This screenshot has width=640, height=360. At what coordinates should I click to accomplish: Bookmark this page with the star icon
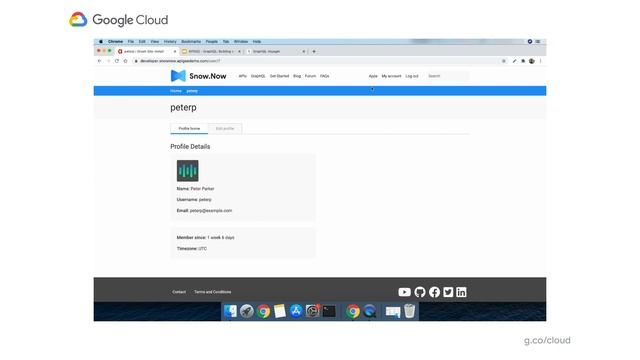point(504,61)
